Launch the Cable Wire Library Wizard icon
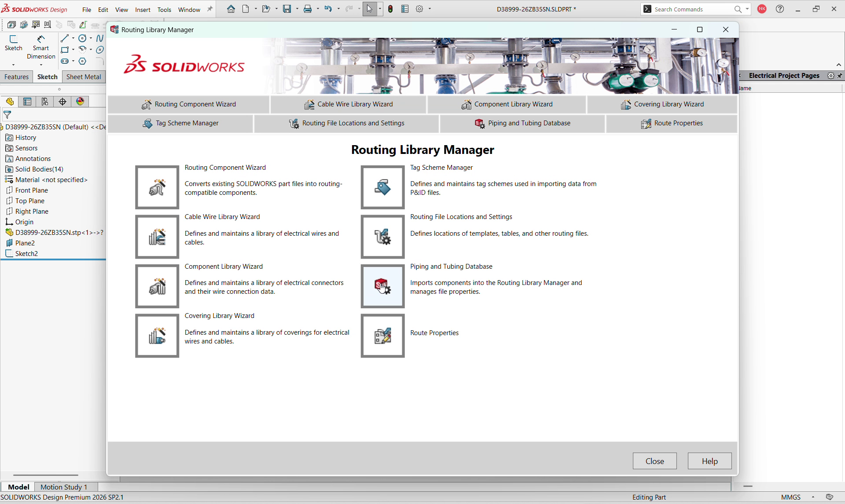Screen dimensions: 845x504 [157, 237]
